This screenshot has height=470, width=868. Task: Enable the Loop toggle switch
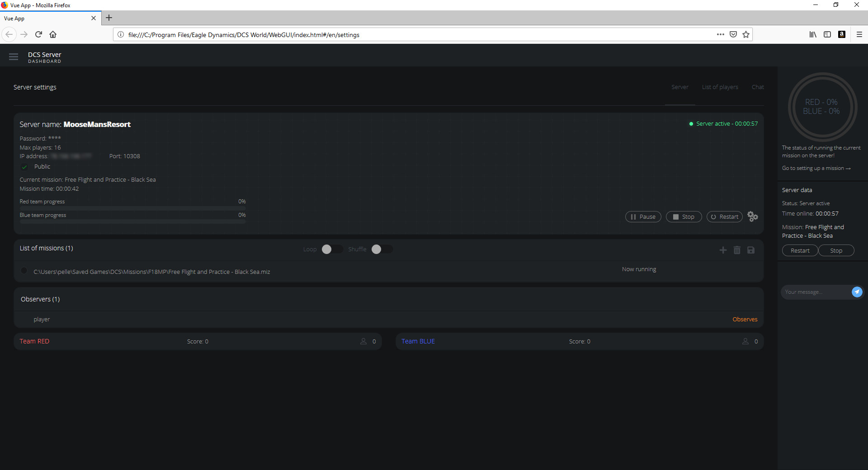tap(331, 249)
